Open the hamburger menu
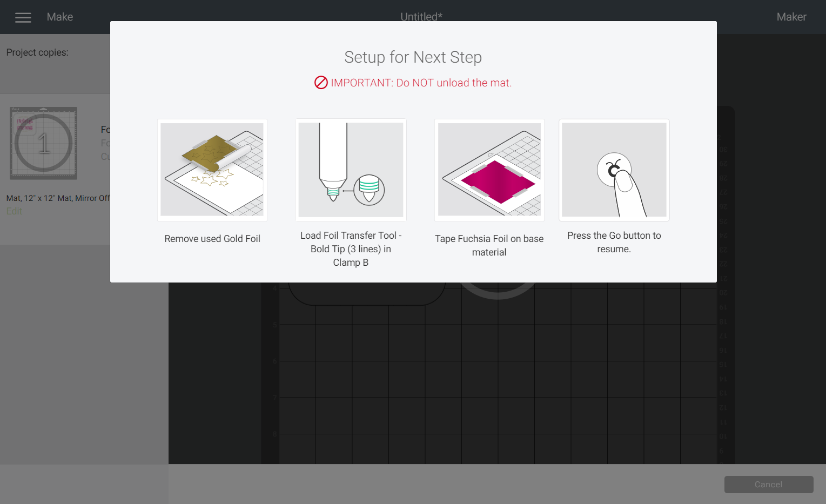 (23, 17)
